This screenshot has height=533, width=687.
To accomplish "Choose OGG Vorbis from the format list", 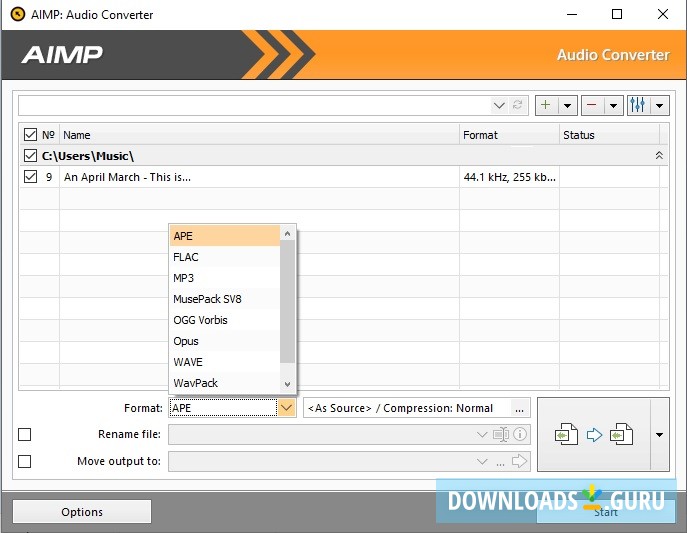I will 224,320.
